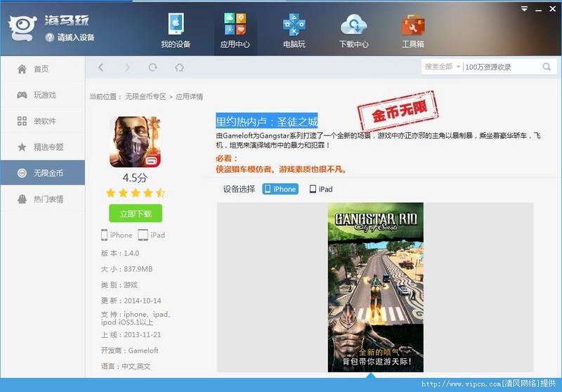Expand the 搜索全部 search scope dropdown
Viewport: 562px width, 392px height.
pyautogui.click(x=443, y=67)
